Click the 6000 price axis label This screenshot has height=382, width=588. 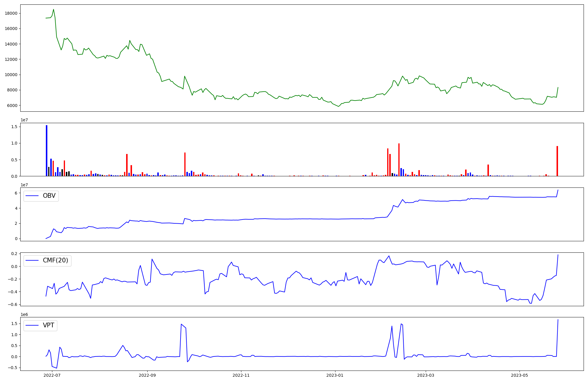click(12, 105)
